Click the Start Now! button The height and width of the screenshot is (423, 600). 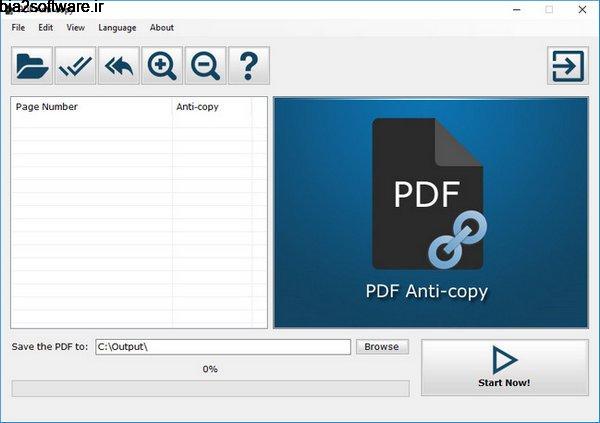[505, 367]
